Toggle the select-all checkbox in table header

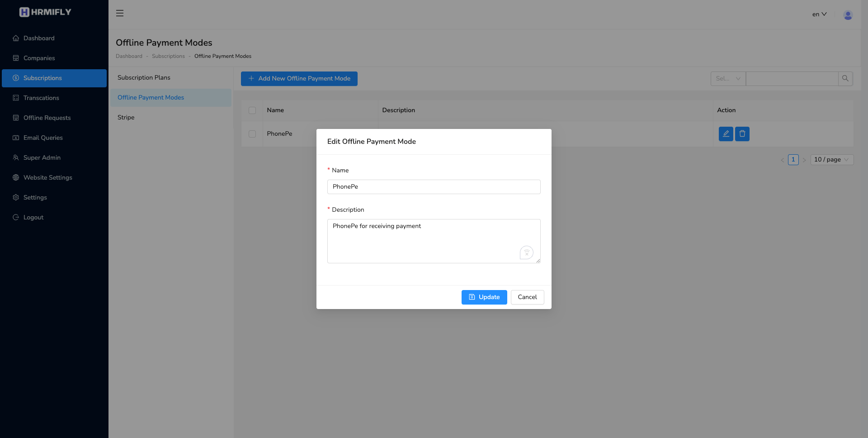[252, 110]
